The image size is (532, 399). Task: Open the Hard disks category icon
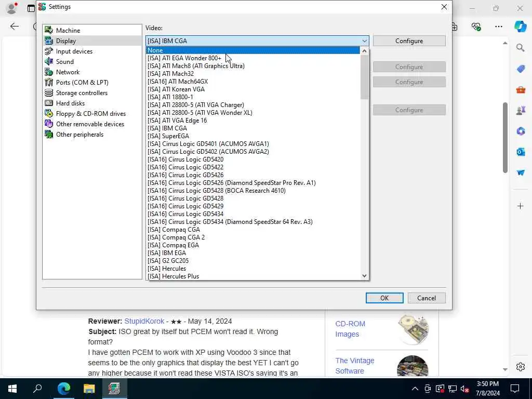[x=49, y=103]
